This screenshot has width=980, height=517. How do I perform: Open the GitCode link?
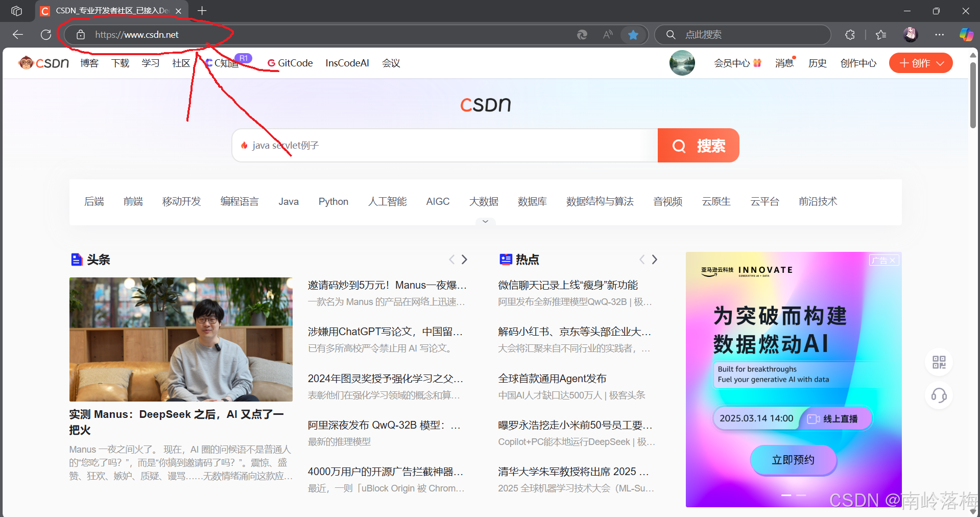pos(290,63)
